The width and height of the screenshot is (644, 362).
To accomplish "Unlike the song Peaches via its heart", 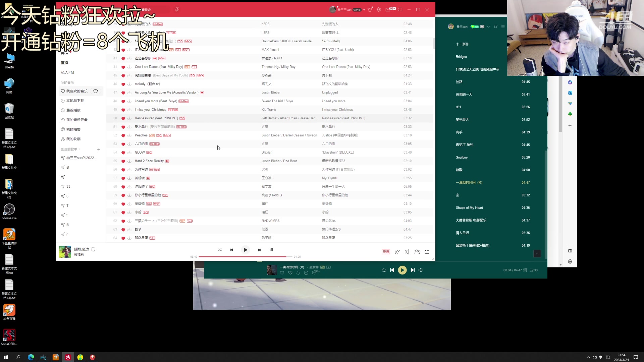I will [123, 135].
